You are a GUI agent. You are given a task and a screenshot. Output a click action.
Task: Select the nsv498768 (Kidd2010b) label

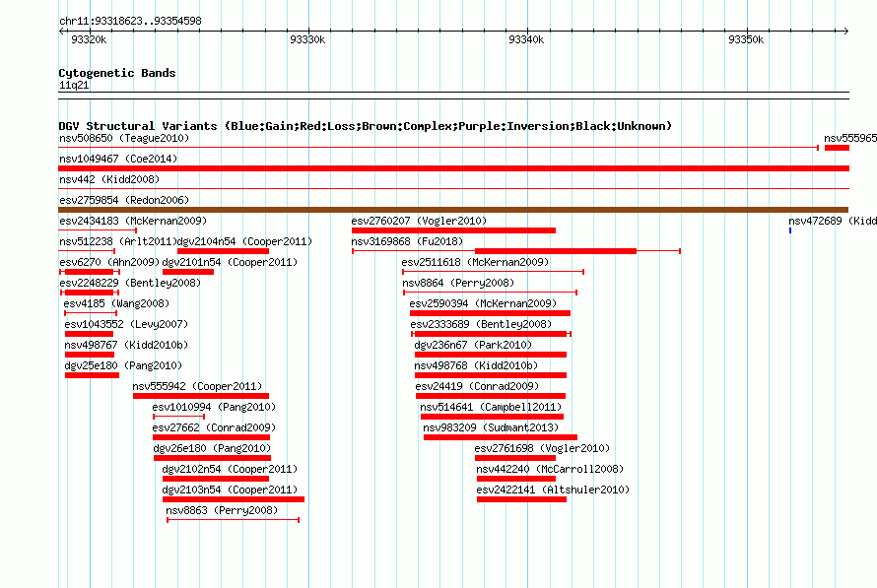point(476,365)
